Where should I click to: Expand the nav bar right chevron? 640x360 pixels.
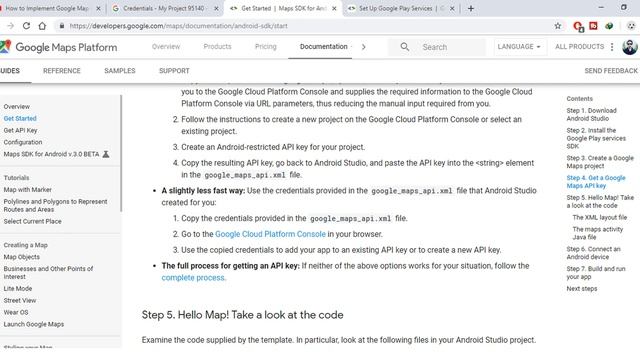point(363,47)
